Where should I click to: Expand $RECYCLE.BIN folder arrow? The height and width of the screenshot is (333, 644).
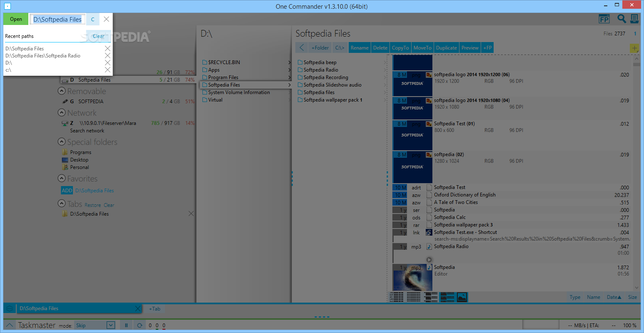tap(289, 62)
